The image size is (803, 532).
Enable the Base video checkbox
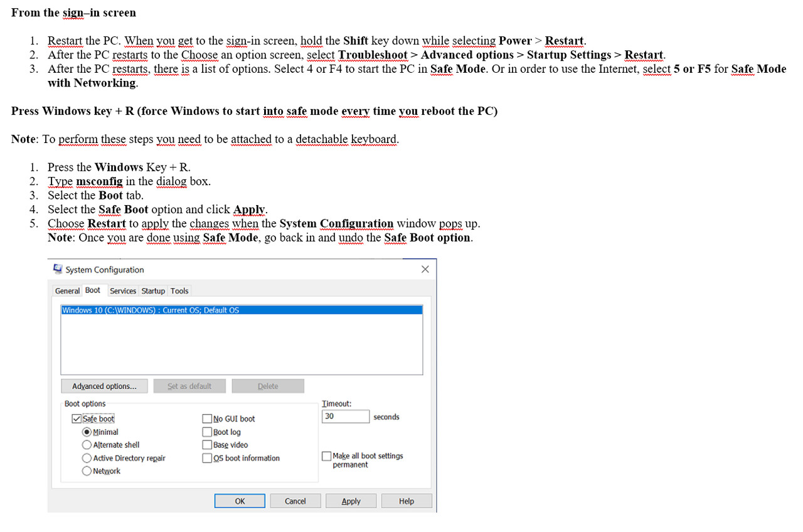point(207,445)
